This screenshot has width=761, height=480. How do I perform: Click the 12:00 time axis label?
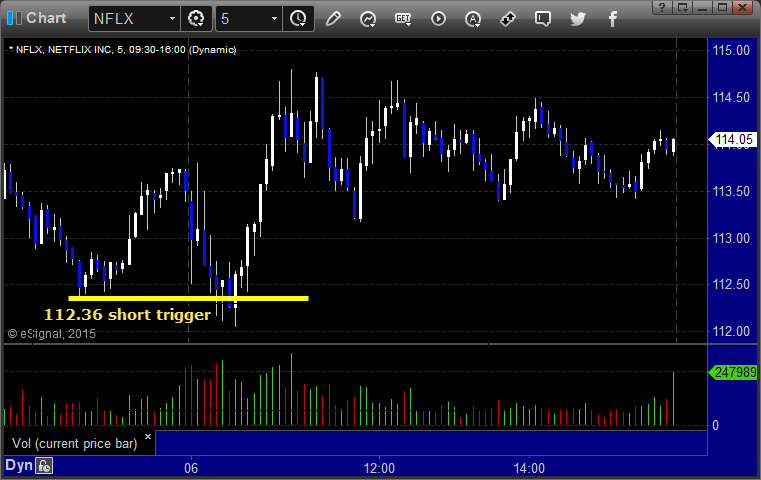coord(379,468)
